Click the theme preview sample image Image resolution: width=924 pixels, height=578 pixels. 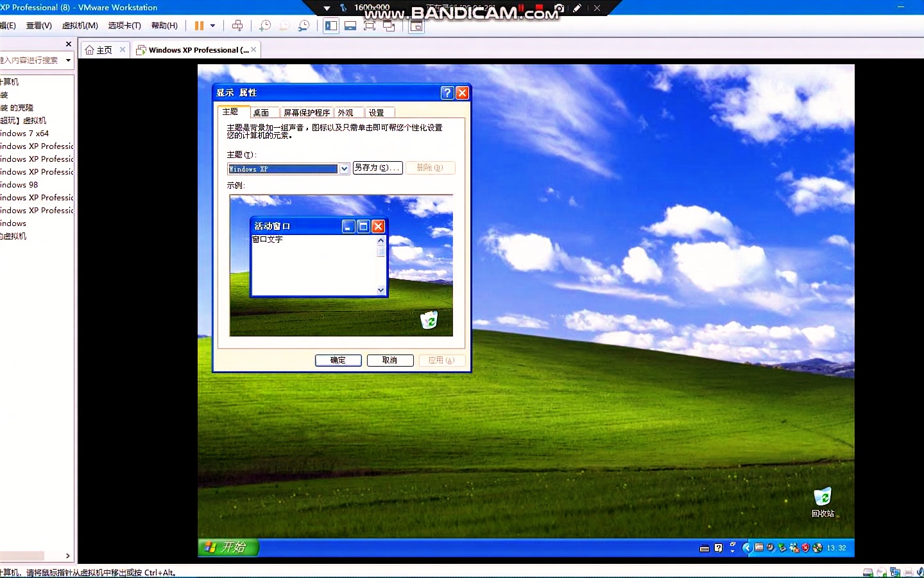click(341, 265)
